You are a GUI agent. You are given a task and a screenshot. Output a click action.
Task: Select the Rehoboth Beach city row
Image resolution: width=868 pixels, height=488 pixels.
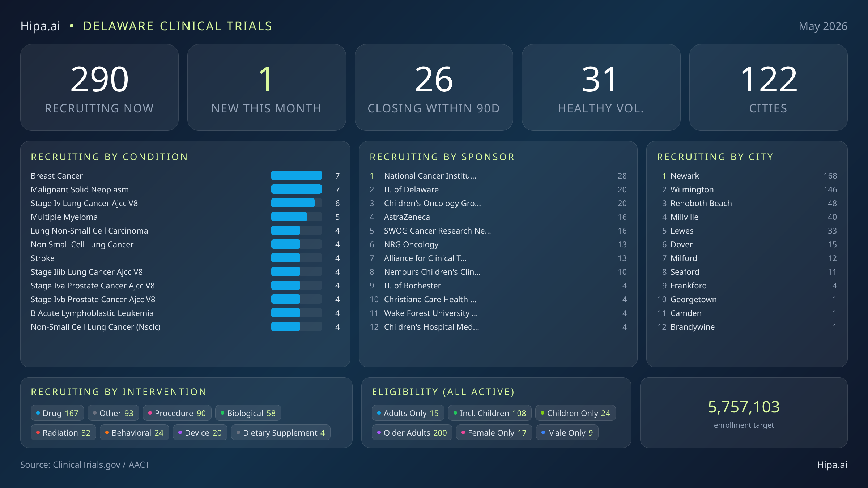[747, 203]
